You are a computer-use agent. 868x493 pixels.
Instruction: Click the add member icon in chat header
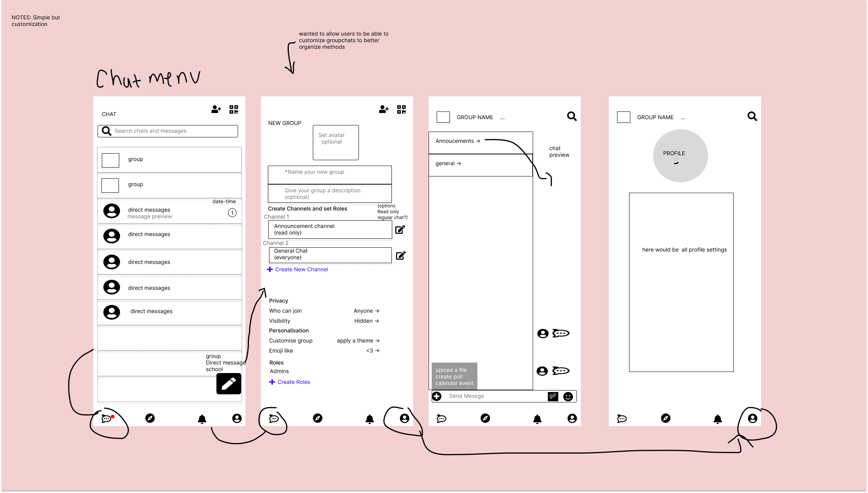click(216, 109)
